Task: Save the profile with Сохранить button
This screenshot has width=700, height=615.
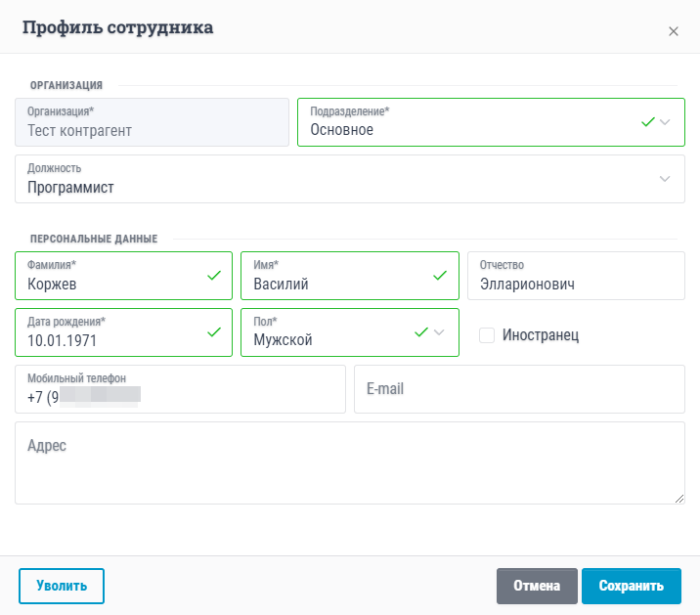Action: click(631, 586)
